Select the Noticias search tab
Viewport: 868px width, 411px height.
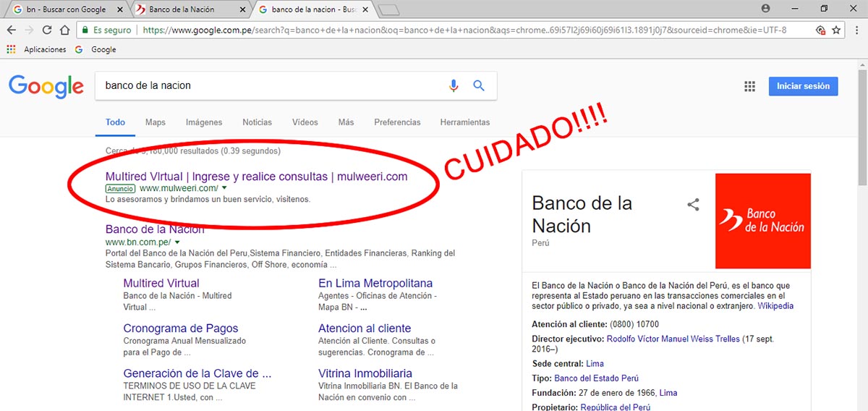(x=258, y=122)
